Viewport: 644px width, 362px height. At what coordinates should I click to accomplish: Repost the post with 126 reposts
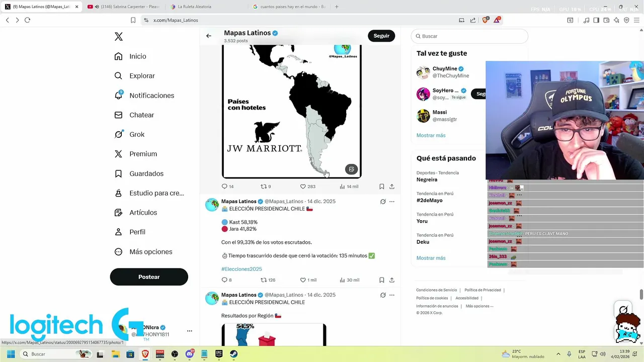pyautogui.click(x=268, y=280)
